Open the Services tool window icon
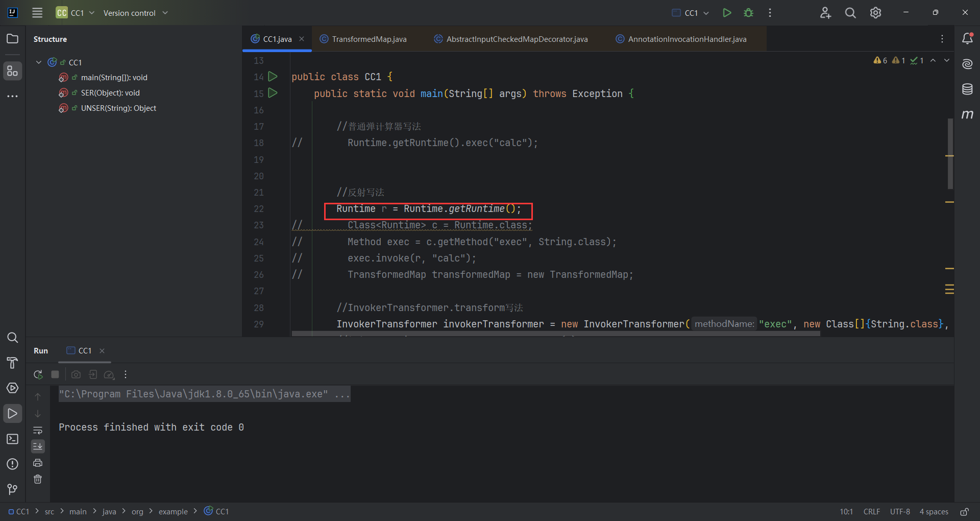 pos(12,388)
